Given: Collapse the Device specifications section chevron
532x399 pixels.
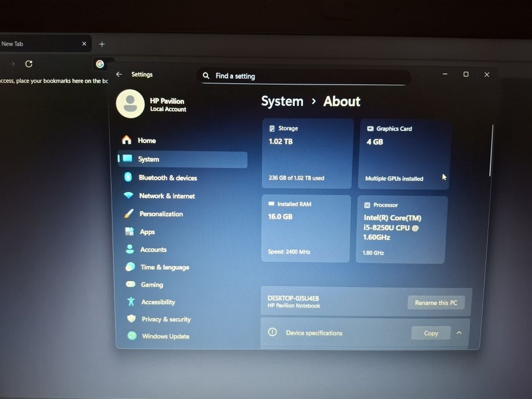Looking at the screenshot, I should 459,333.
